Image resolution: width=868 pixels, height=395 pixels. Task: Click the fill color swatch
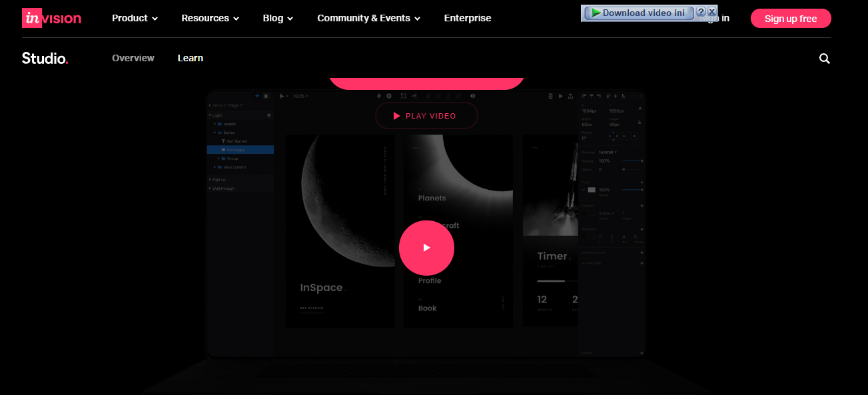pos(592,190)
